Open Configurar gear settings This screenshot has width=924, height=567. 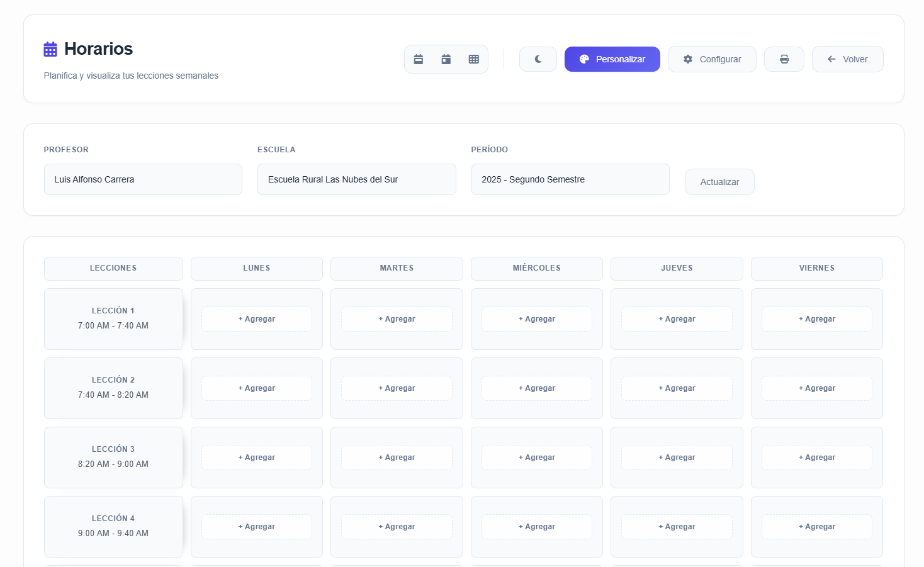[x=712, y=59]
